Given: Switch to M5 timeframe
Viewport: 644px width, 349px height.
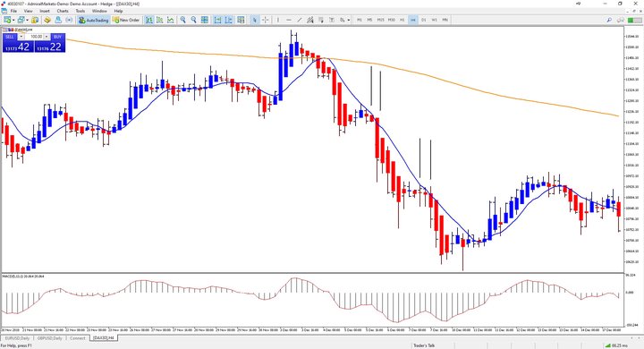Looking at the screenshot, I should [369, 20].
